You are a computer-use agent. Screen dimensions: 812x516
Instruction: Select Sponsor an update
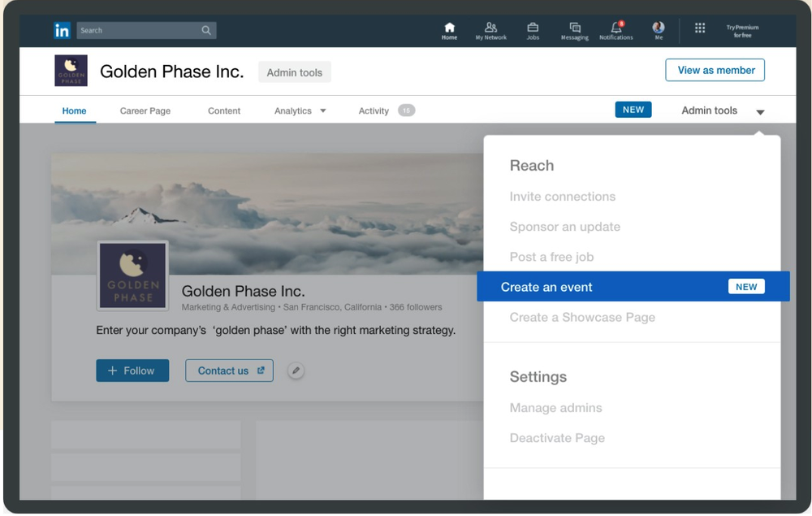click(565, 227)
